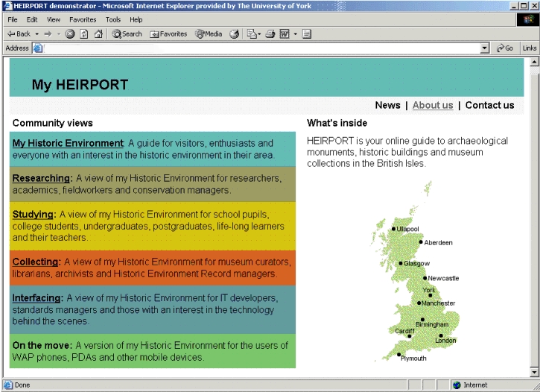
Task: Click the Internet zone globe icon
Action: [457, 385]
